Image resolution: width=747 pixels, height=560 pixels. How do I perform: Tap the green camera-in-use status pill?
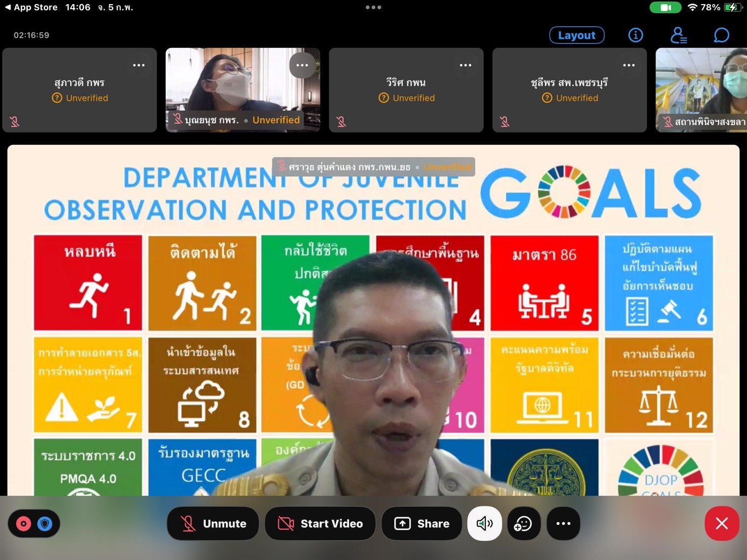665,8
